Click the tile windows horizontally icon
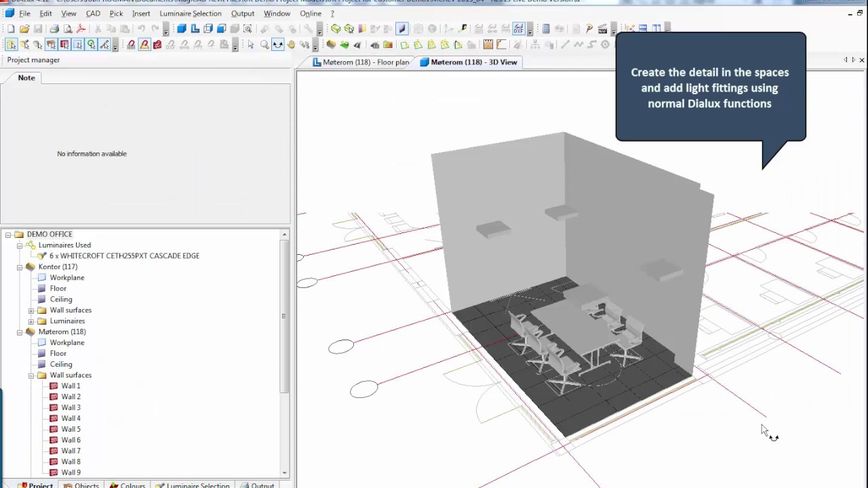868x488 pixels. click(643, 28)
